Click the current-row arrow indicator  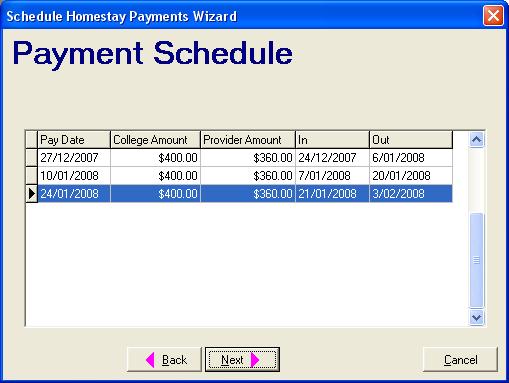pos(31,193)
